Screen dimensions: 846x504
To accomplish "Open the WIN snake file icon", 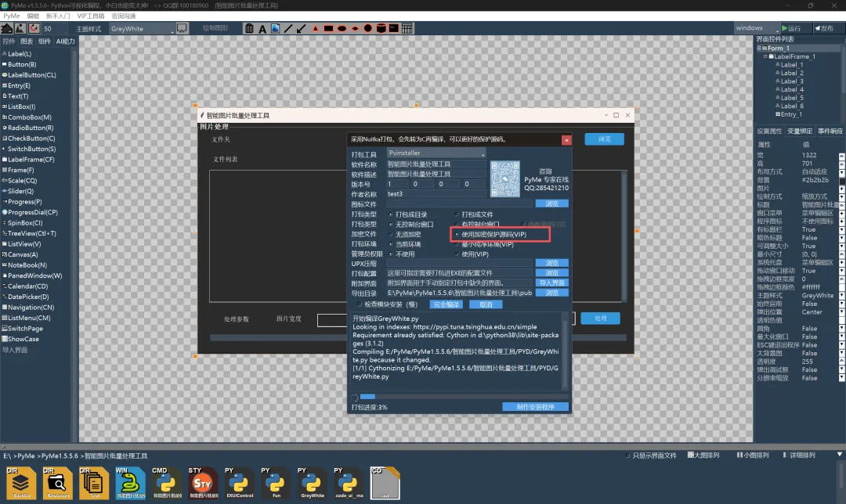I will [x=131, y=483].
